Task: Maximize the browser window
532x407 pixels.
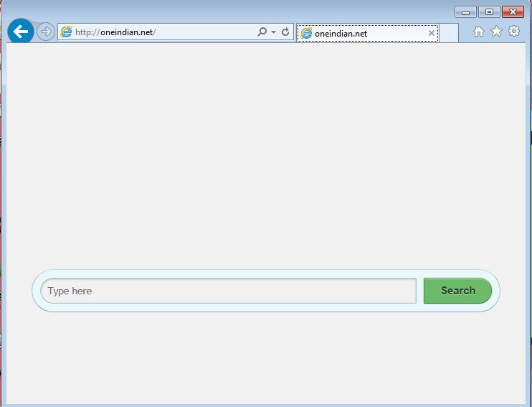Action: coord(489,12)
